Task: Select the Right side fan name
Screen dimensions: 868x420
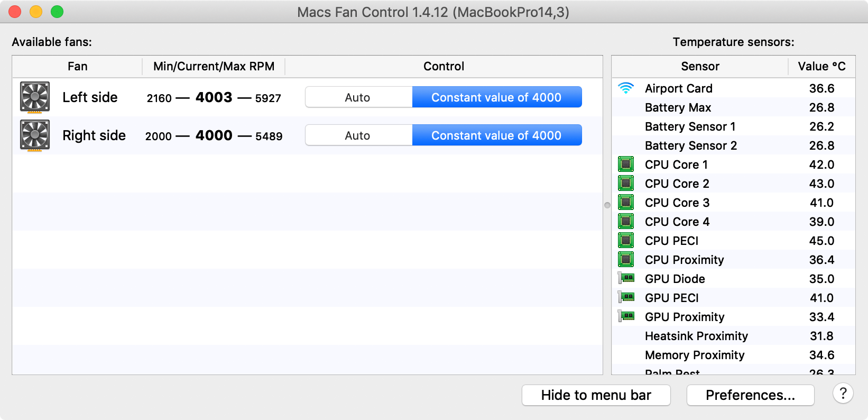Action: pos(94,135)
